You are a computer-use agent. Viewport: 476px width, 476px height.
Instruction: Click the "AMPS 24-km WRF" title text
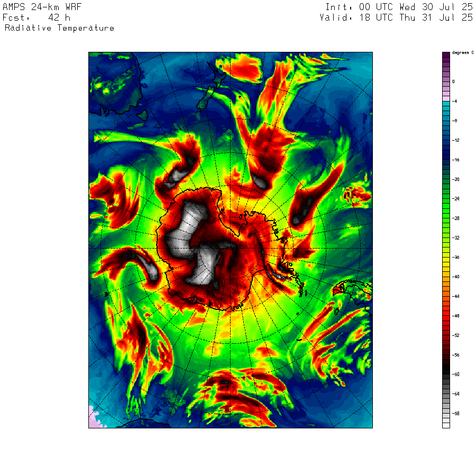point(42,7)
